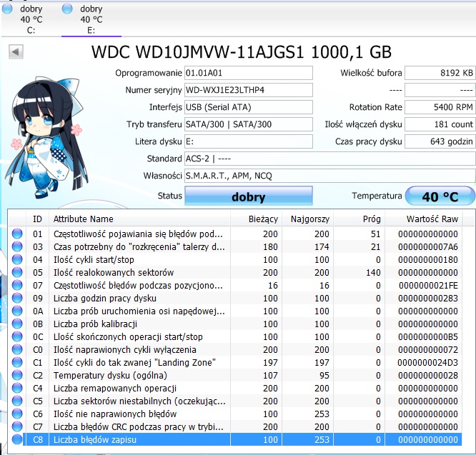476x455 pixels.
Task: Click the Bieżący column header
Action: 256,219
